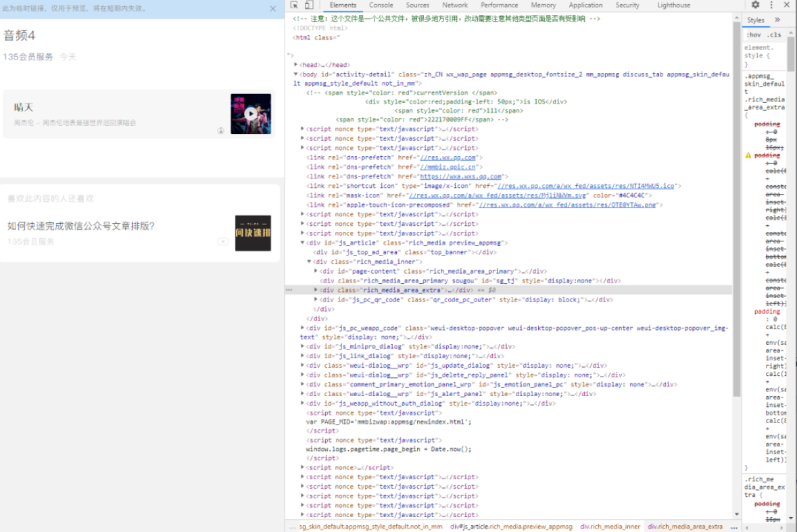Open the recommended article thumbnail
This screenshot has width=797, height=532.
[253, 233]
